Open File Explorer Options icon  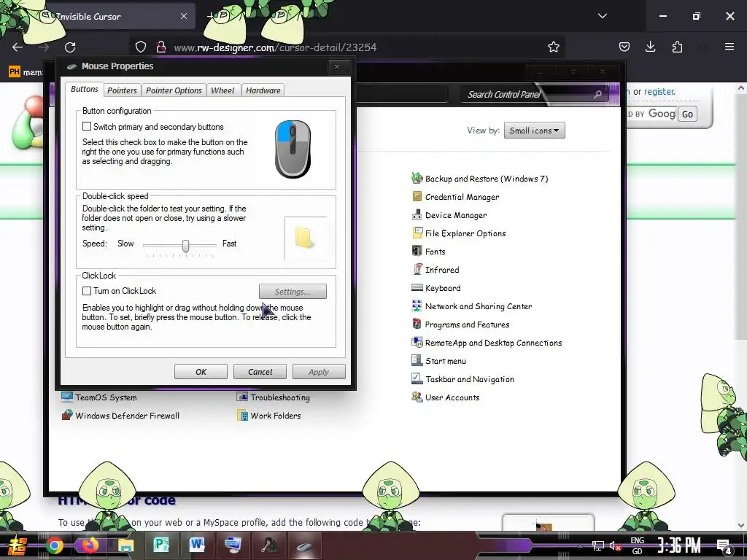[417, 233]
